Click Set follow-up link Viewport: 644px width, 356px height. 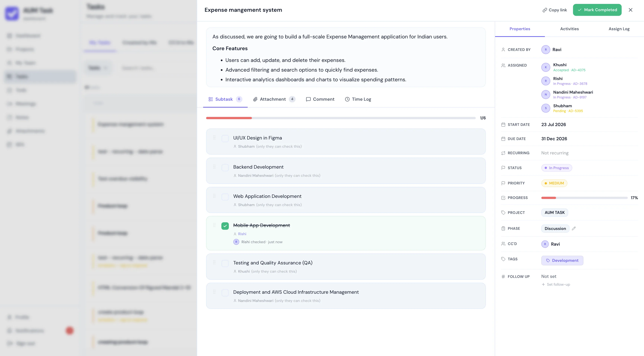pos(555,284)
